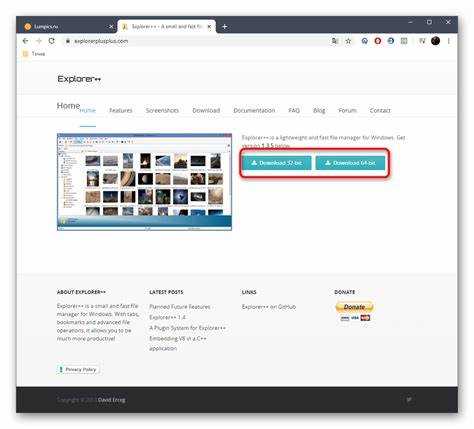The width and height of the screenshot is (474, 429).
Task: Open the Planned Future Features post
Action: (180, 307)
